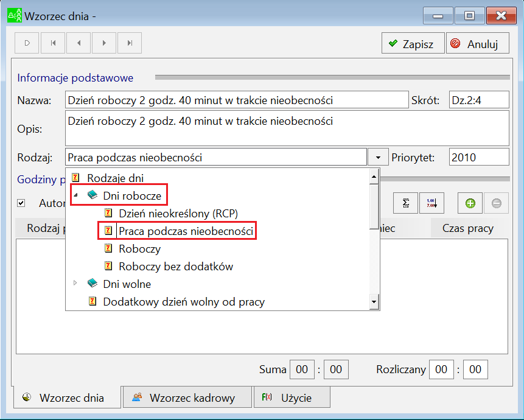Click the Rozliczany hours field
Image resolution: width=524 pixels, height=420 pixels.
[x=441, y=369]
